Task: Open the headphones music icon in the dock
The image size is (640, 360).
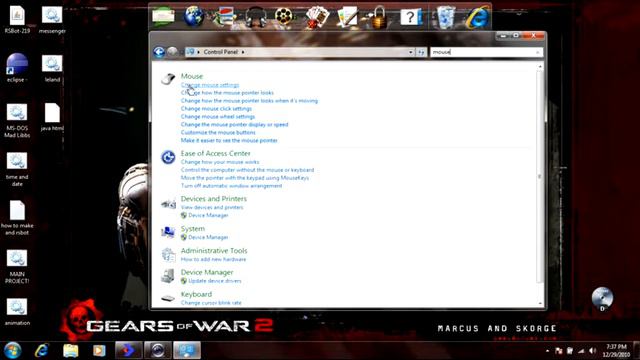Action: click(x=256, y=17)
